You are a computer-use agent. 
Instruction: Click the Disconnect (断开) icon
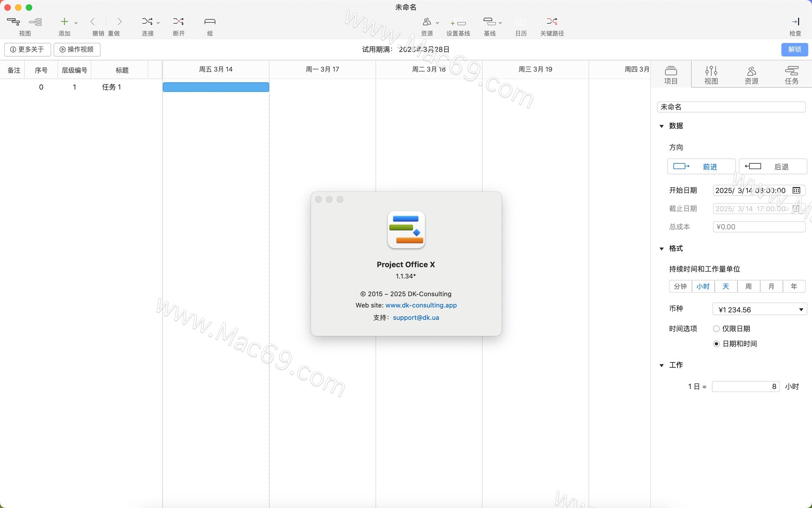point(178,22)
